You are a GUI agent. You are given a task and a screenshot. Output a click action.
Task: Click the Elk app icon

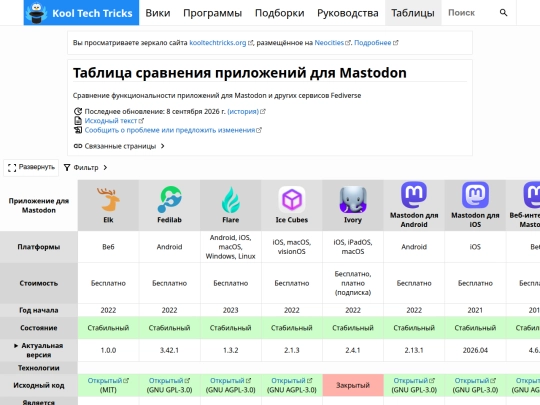point(108,200)
